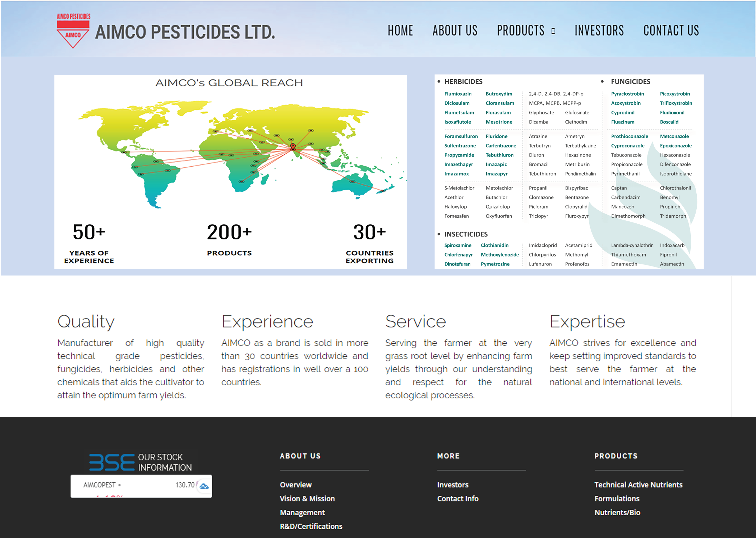Click Boscalid in the fungicides list
The height and width of the screenshot is (538, 756).
point(669,122)
